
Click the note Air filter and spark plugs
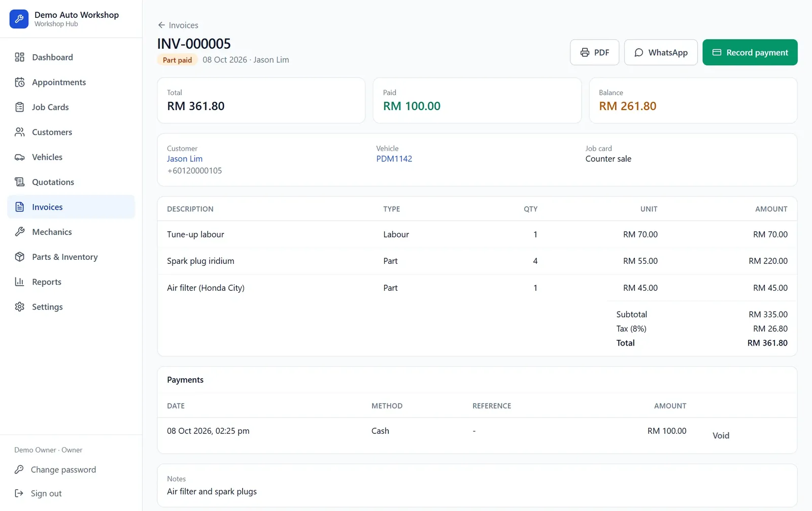(x=212, y=492)
